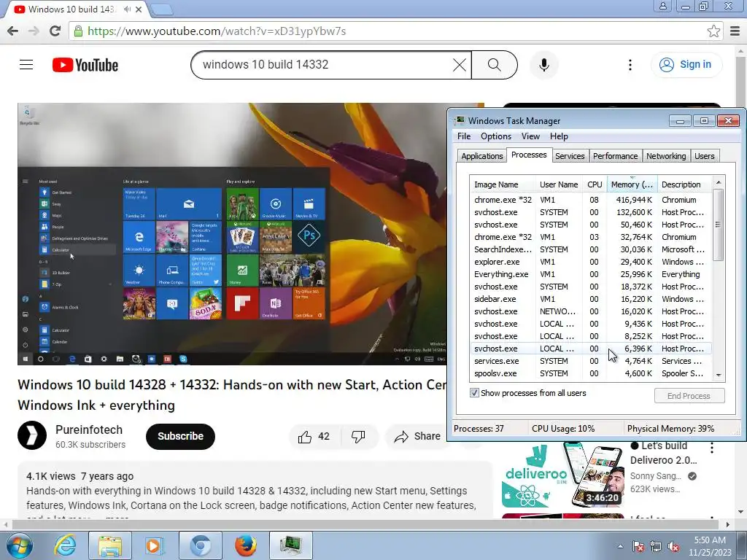
Task: Click the YouTube search magnifier button
Action: tap(495, 65)
